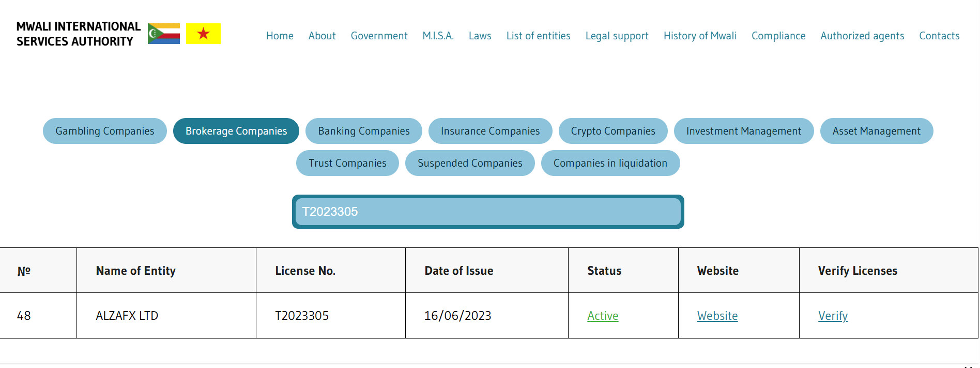Open the Home menu item
Screen dimensions: 980x368
click(x=280, y=36)
